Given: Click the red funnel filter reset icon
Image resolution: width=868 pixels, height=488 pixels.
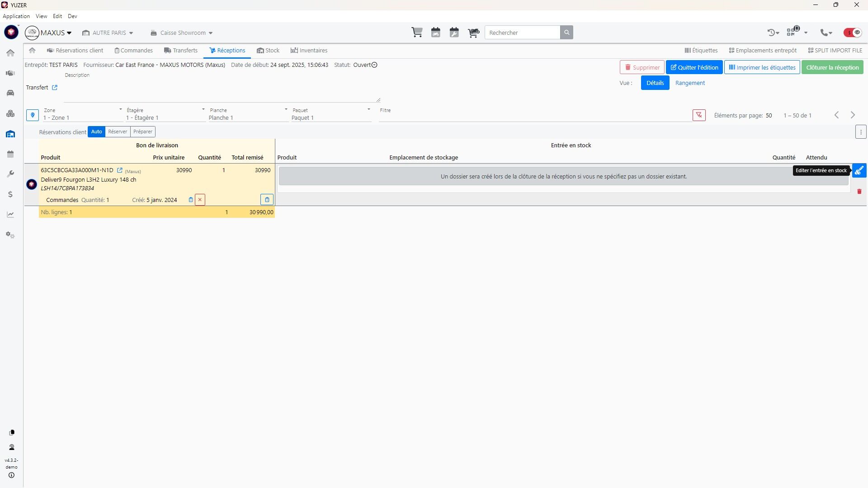Looking at the screenshot, I should (699, 115).
